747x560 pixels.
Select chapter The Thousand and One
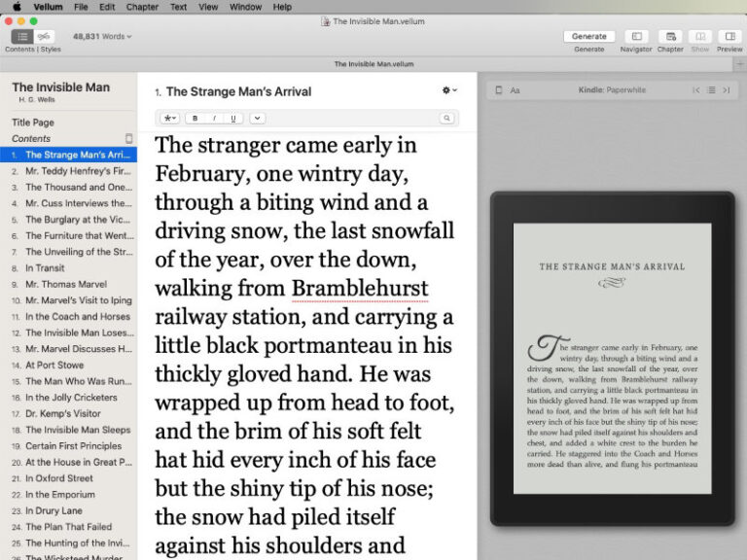[69, 187]
